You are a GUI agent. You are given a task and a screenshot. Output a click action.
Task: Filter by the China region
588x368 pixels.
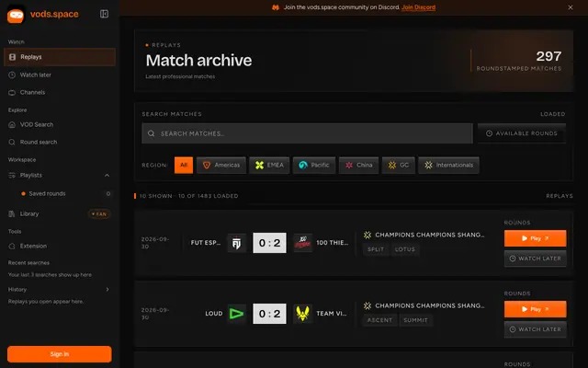(x=358, y=166)
